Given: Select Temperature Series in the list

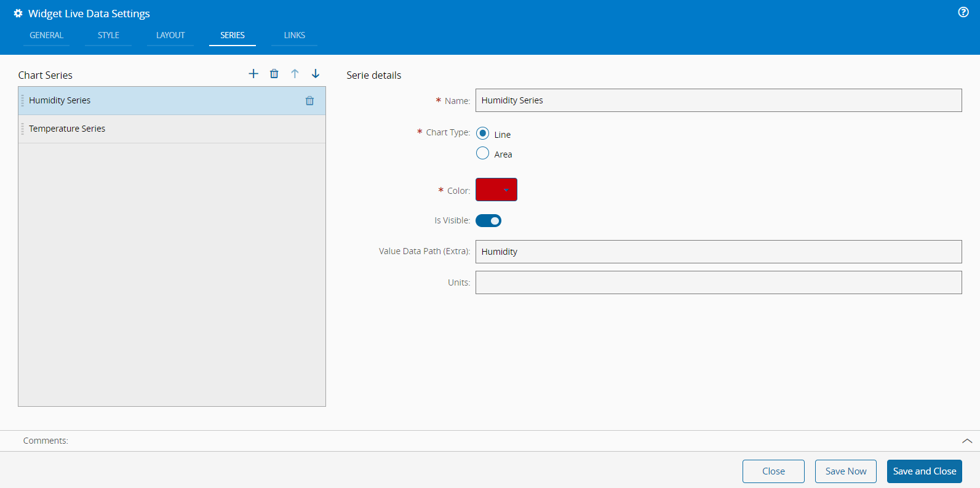Looking at the screenshot, I should click(x=67, y=129).
